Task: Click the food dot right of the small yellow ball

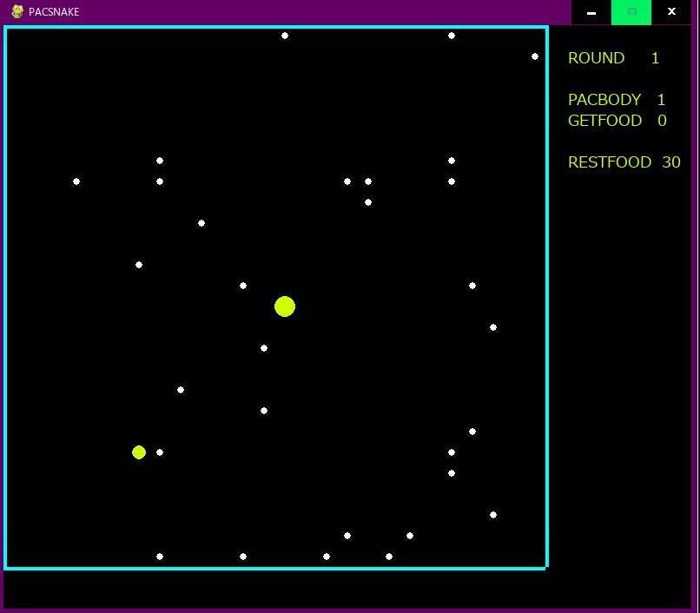Action: pos(160,452)
